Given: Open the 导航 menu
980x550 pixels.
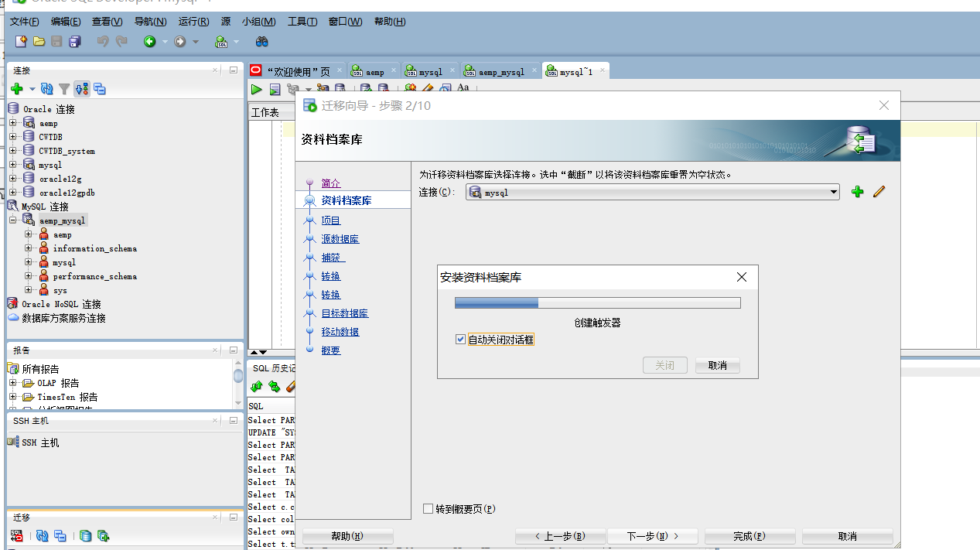Looking at the screenshot, I should click(151, 22).
